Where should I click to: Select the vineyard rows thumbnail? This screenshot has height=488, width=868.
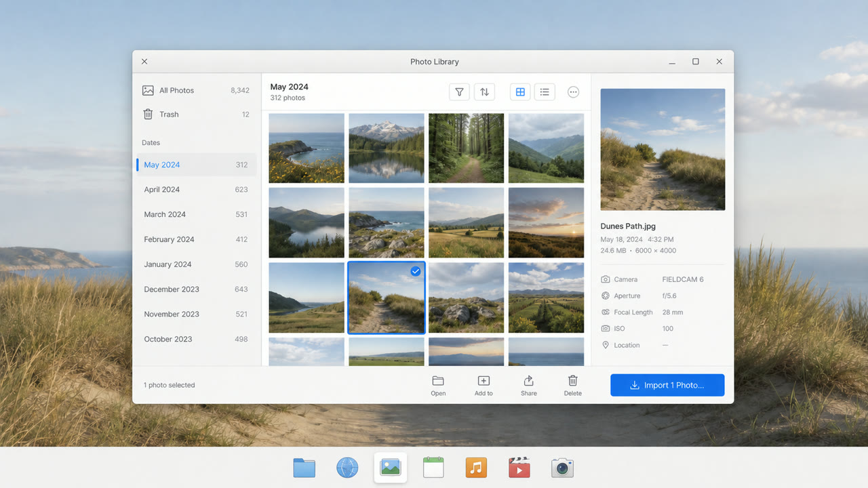546,298
